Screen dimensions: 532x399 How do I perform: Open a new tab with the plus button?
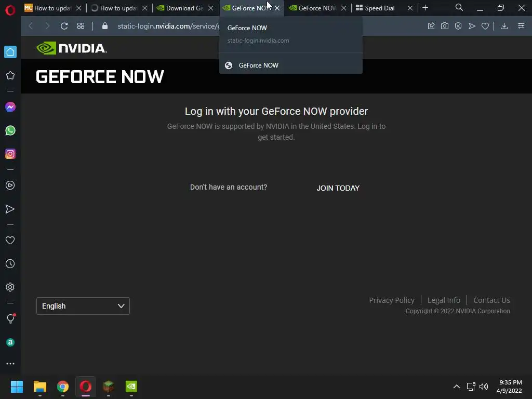pyautogui.click(x=425, y=8)
